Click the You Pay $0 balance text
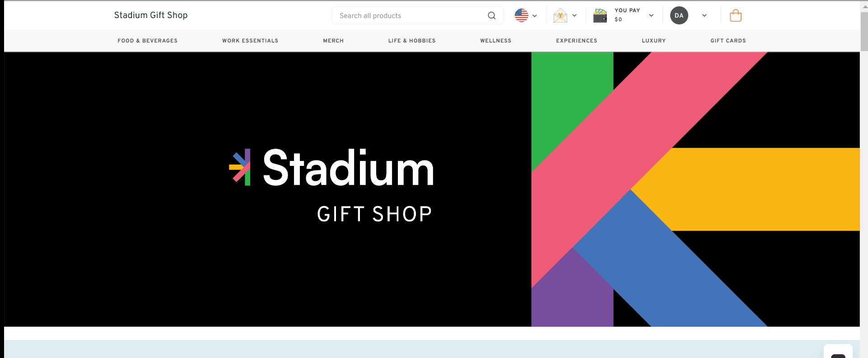 (x=627, y=15)
